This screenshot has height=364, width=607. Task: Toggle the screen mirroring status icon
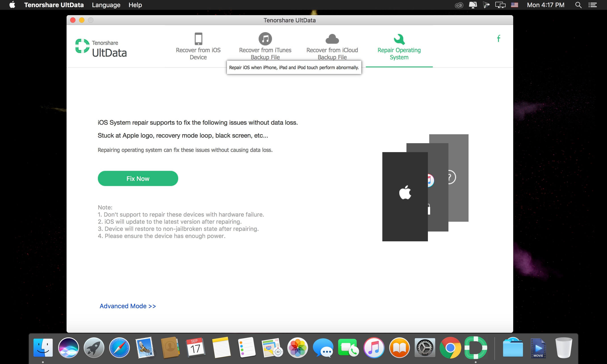point(501,5)
